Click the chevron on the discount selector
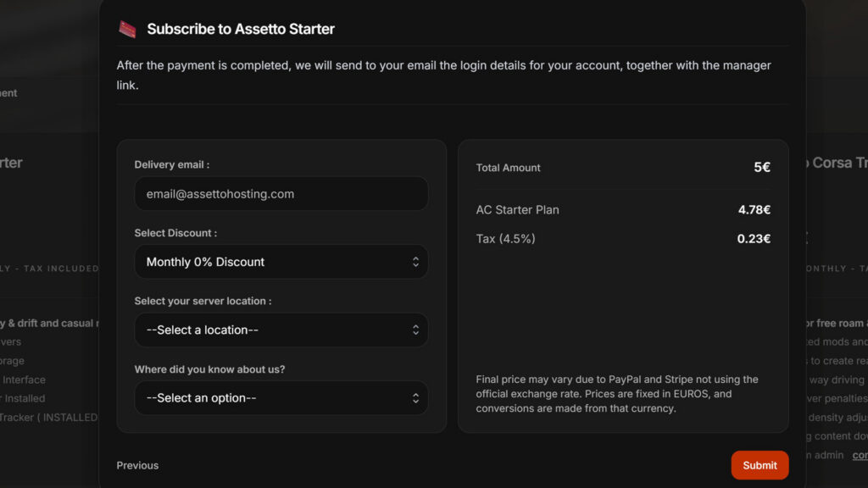 tap(416, 262)
